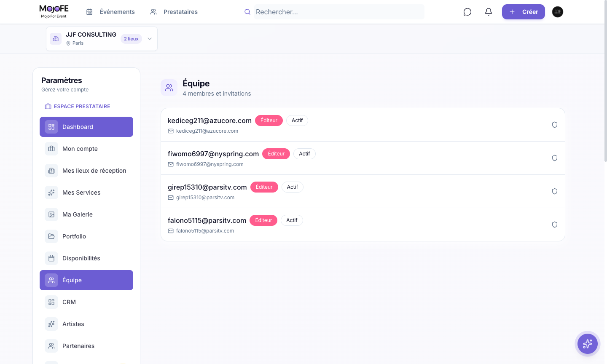Open Mon compte settings

[86, 149]
